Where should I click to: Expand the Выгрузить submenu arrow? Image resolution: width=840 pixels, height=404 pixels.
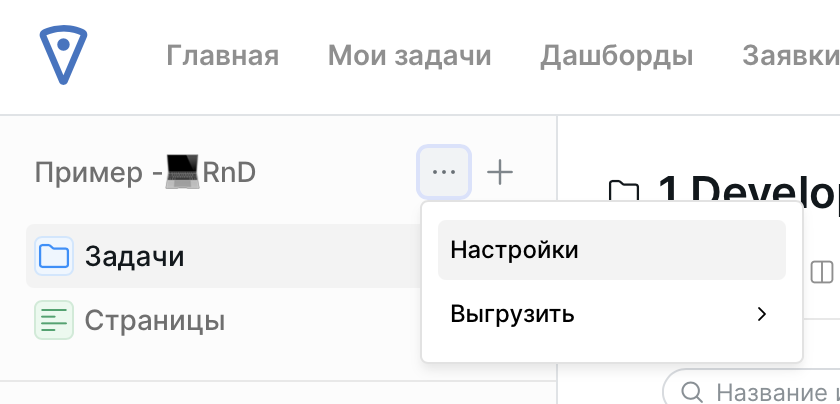click(762, 314)
